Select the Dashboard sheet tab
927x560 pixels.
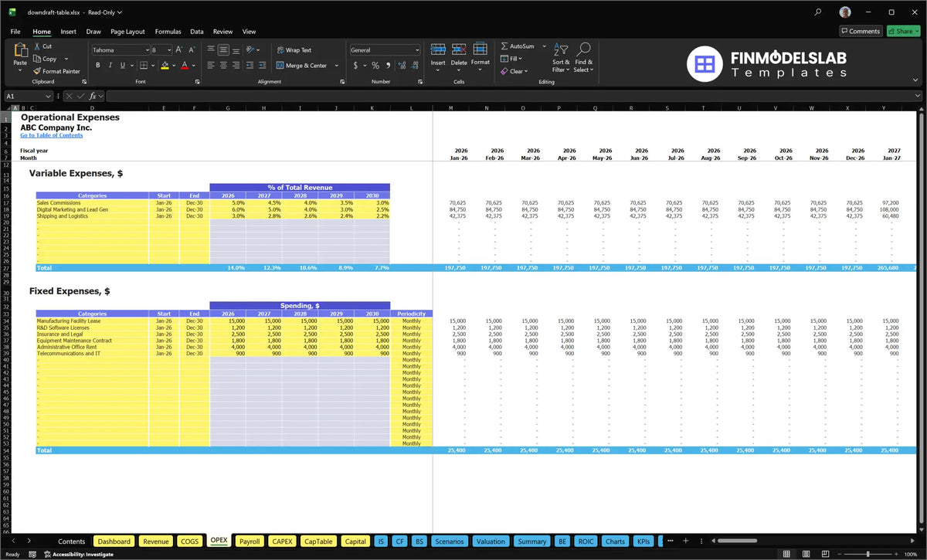(x=114, y=541)
